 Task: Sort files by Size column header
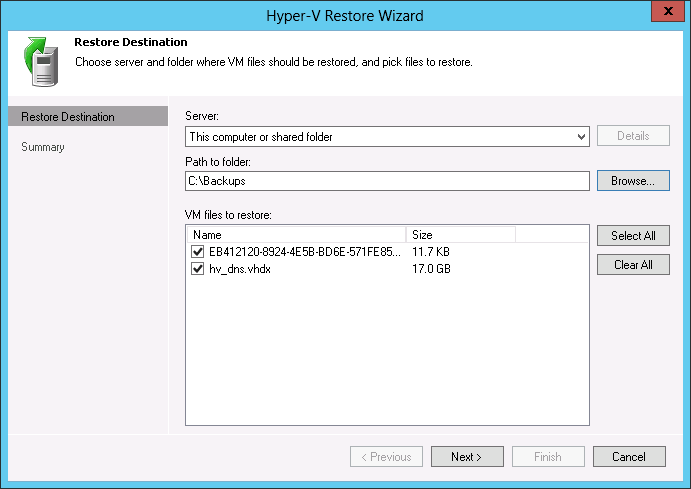tap(460, 234)
